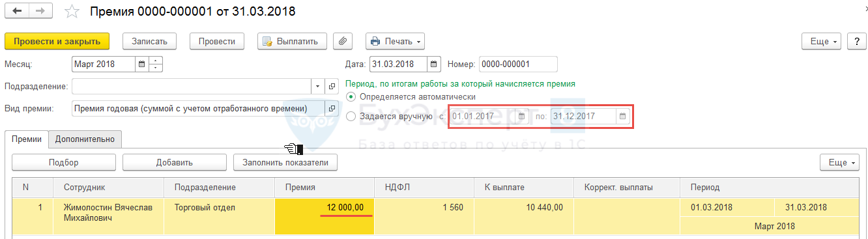Switch to the Дополнительно tab

tap(85, 139)
